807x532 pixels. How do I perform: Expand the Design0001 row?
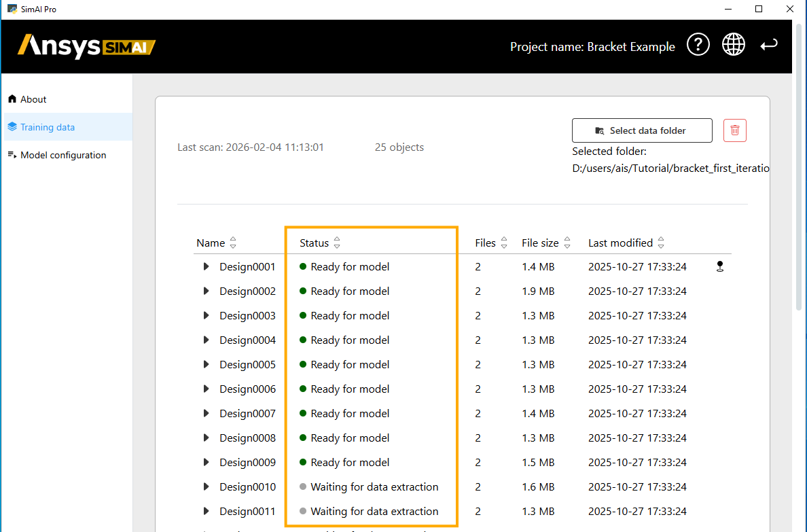206,267
